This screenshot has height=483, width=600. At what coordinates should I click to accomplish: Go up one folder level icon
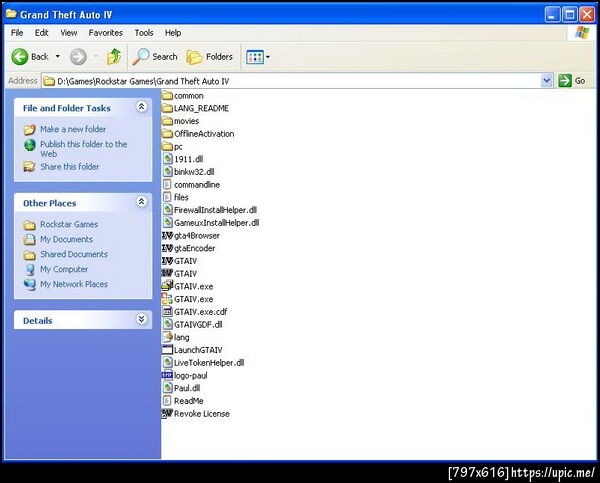(114, 57)
